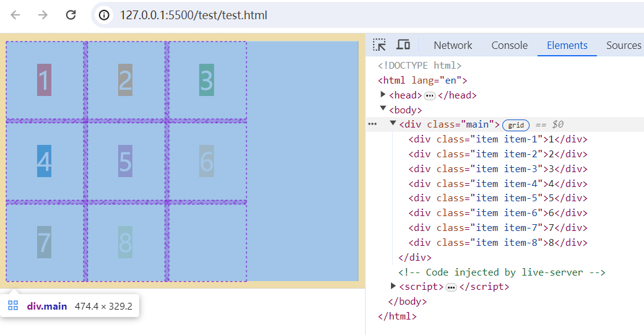Select the item-4 div in the DOM tree
644x335 pixels.
[498, 184]
